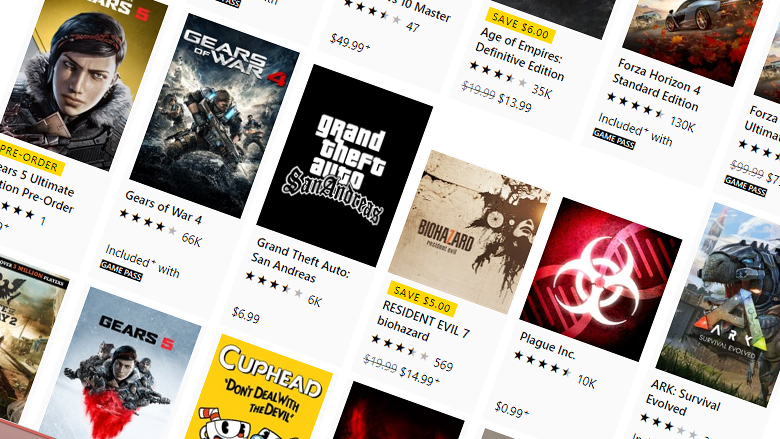Click the Game Pass badge under Forza Horizon 4

(614, 139)
